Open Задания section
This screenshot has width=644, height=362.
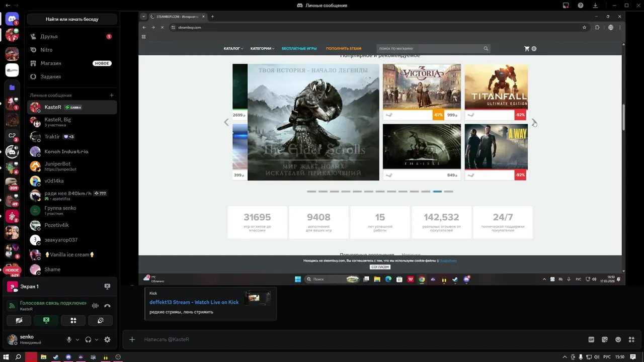point(72,76)
